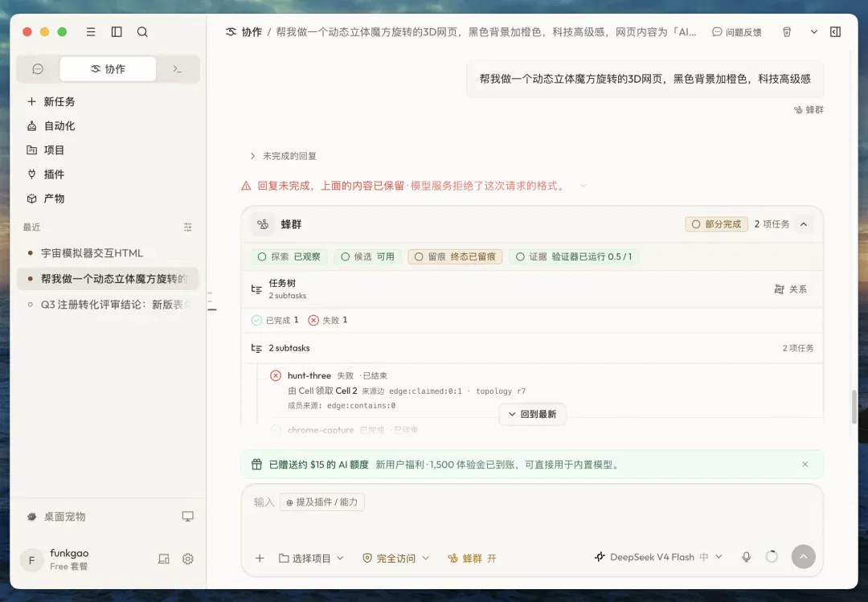This screenshot has width=868, height=602.
Task: Click the microphone voice input icon
Action: (746, 557)
